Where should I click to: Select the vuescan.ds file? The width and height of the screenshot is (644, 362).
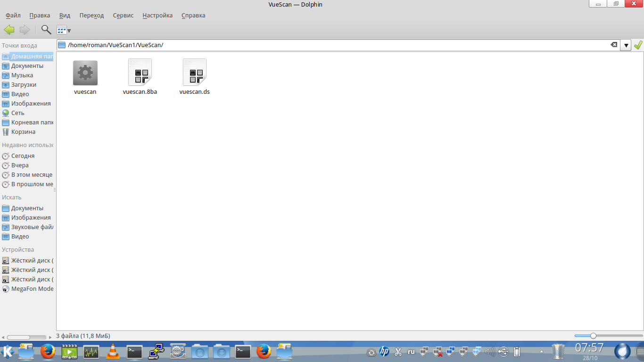(195, 77)
